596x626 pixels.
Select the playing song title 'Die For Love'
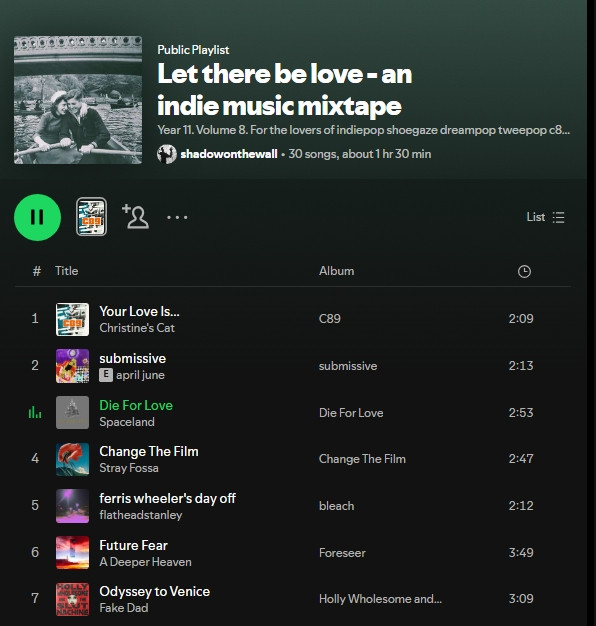(136, 405)
